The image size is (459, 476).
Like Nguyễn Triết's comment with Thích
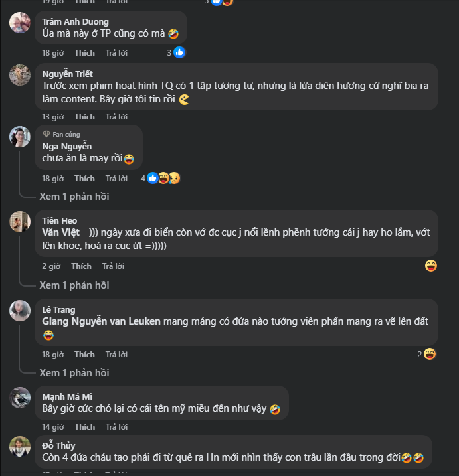tap(84, 117)
